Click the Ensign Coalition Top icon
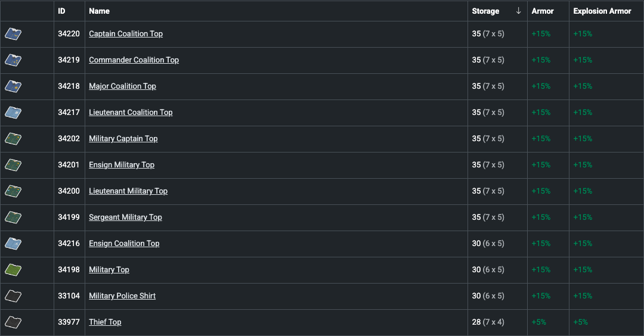Screen dimensions: 644x336 (13, 244)
